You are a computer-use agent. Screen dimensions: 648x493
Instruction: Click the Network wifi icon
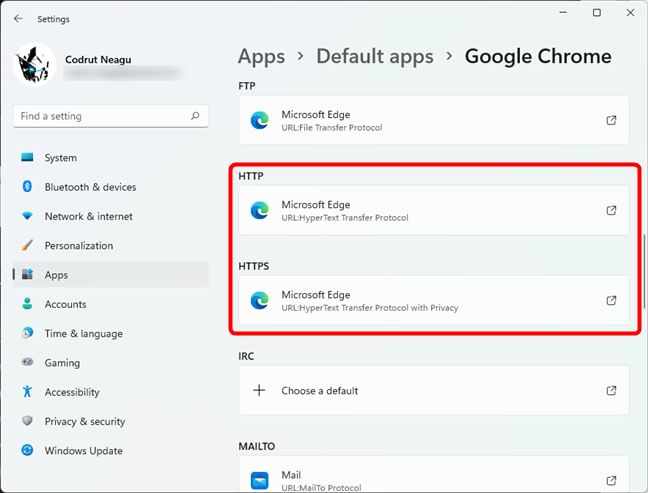(27, 216)
